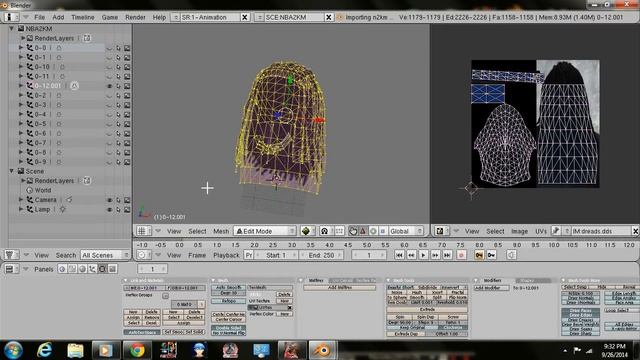Open the Help menu

[159, 17]
